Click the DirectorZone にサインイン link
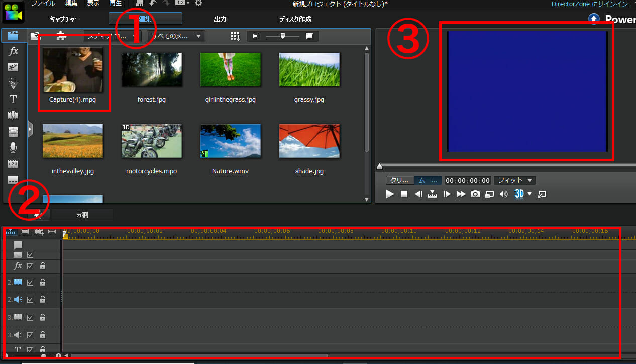The width and height of the screenshot is (636, 364). pyautogui.click(x=589, y=4)
